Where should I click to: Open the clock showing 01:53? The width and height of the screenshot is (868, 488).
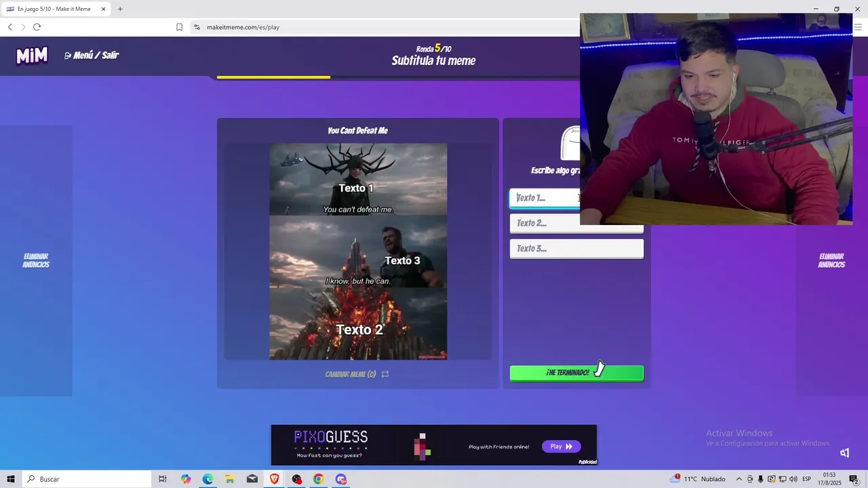pyautogui.click(x=831, y=479)
